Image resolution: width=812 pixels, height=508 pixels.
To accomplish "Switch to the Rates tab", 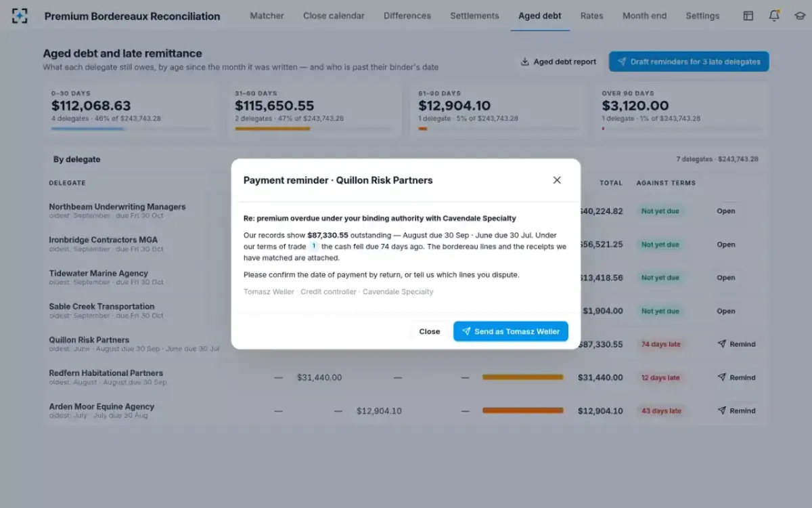I will (591, 16).
